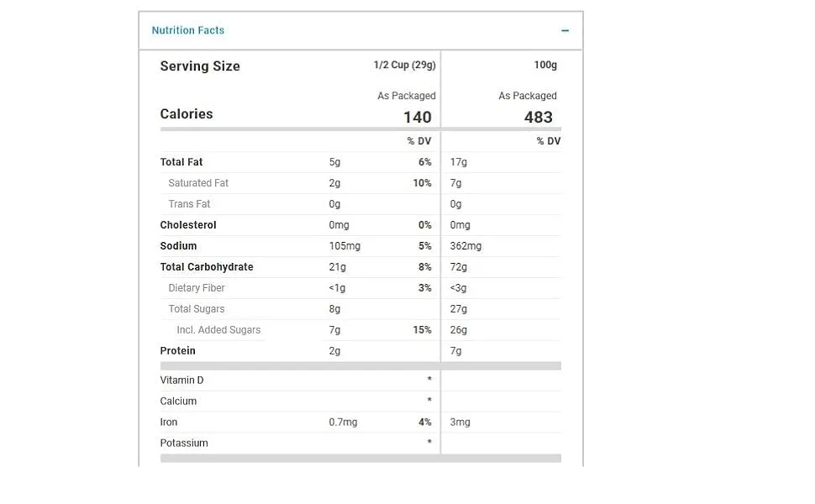Screen dimensions: 815x504
Task: Click the 100g column header
Action: point(545,65)
